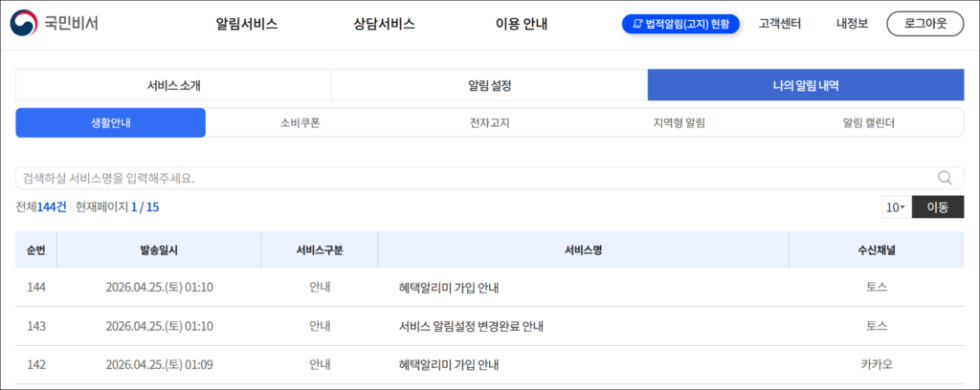Switch to the 알림 설정 tab

489,85
